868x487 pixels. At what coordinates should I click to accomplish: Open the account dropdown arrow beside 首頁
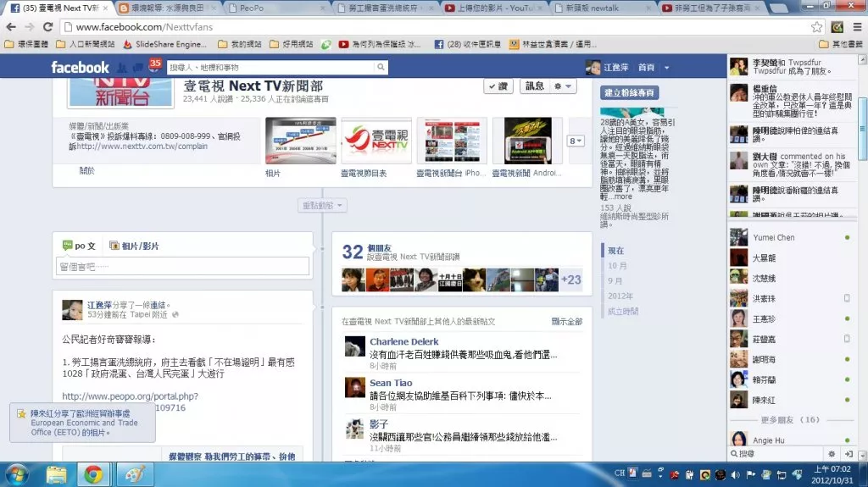click(666, 68)
